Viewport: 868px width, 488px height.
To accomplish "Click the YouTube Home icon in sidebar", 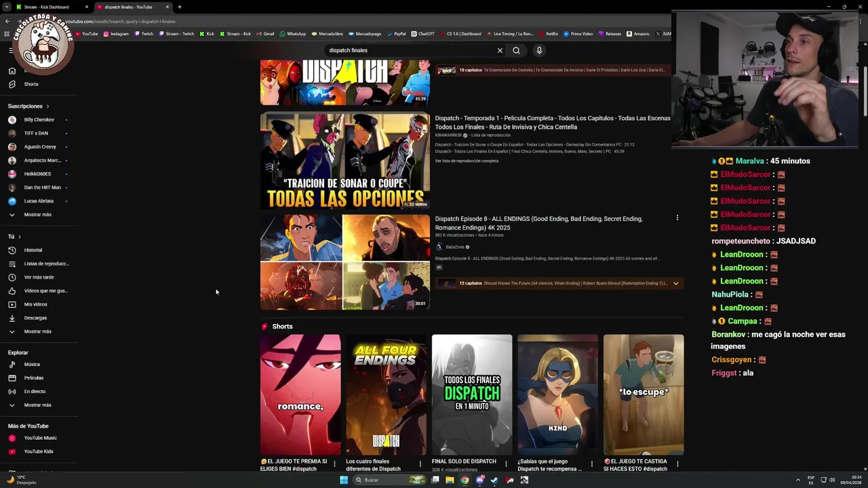I will pos(12,70).
